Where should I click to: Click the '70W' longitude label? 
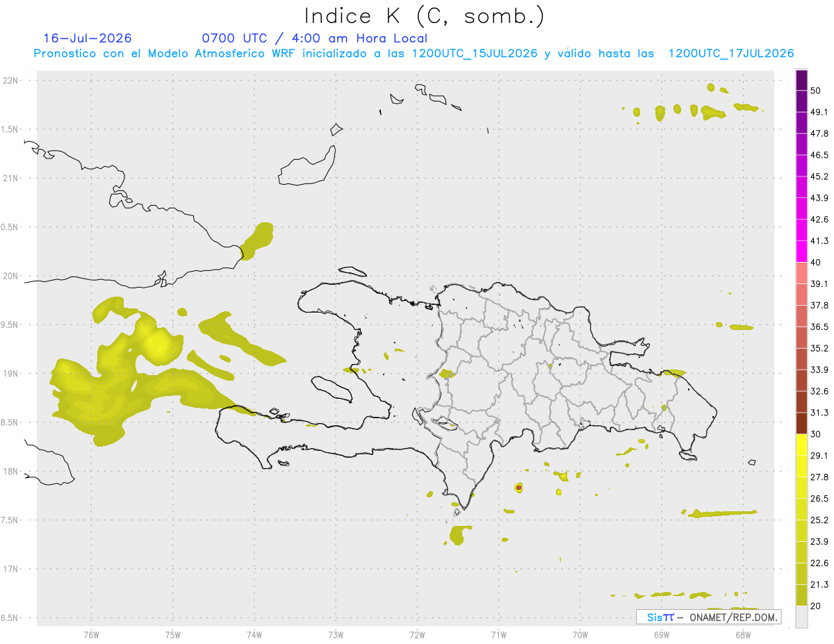[x=580, y=635]
